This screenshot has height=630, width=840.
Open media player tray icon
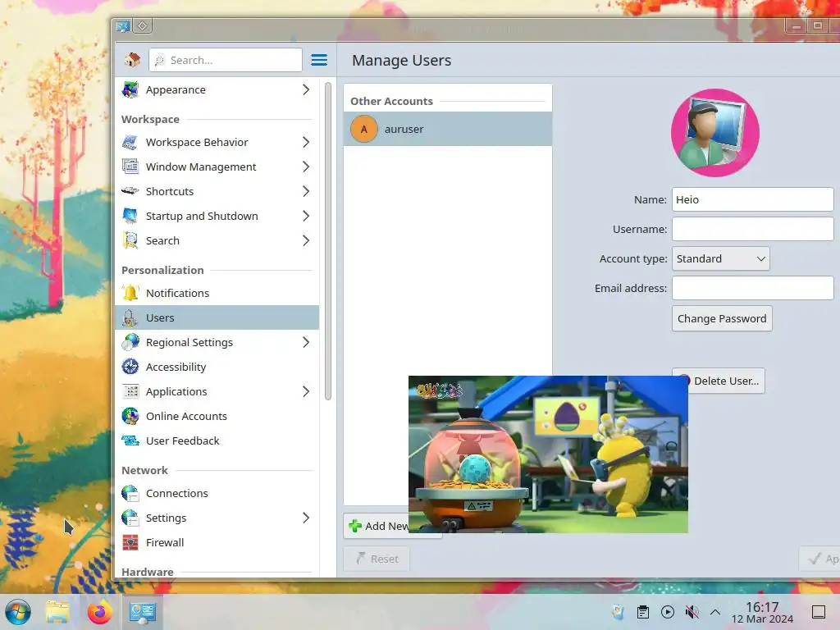point(668,612)
